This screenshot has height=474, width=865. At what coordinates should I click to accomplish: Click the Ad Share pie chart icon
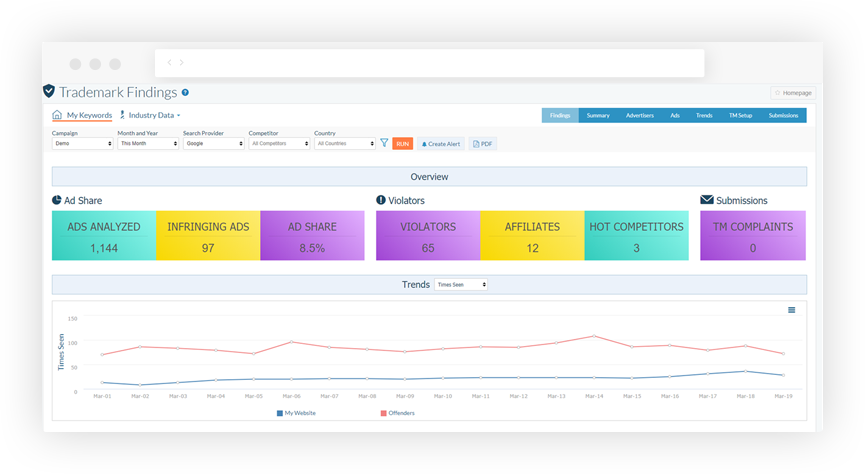[57, 200]
